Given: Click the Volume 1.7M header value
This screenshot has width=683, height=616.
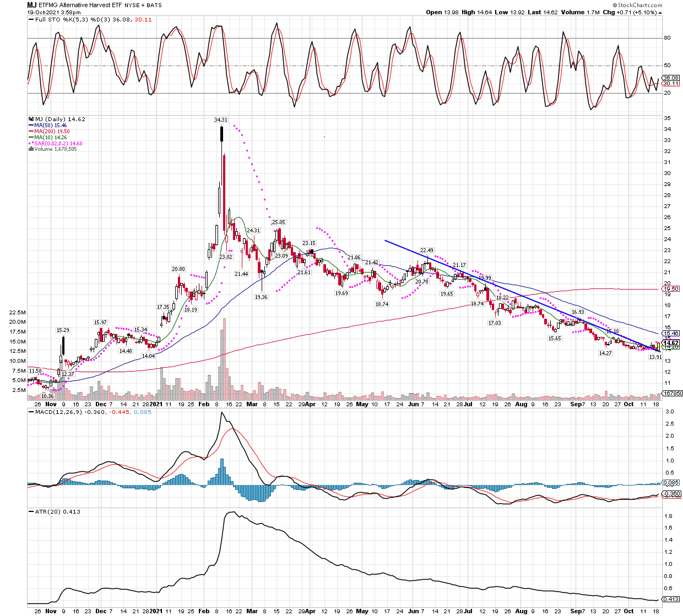Looking at the screenshot, I should (581, 12).
